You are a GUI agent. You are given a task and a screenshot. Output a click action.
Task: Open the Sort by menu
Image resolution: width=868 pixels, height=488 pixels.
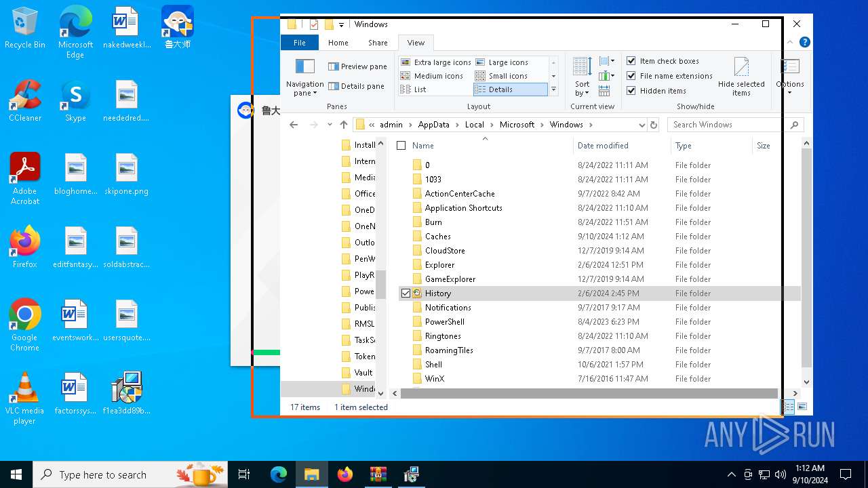click(582, 77)
